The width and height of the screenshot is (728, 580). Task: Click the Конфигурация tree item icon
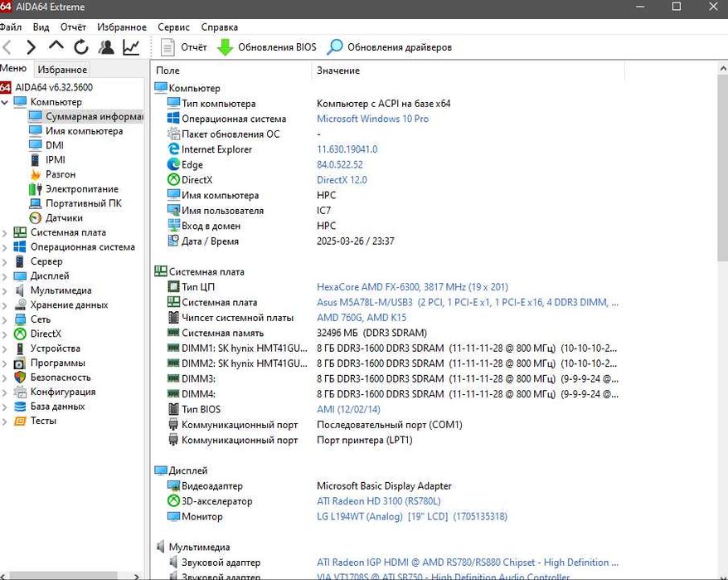pyautogui.click(x=20, y=392)
